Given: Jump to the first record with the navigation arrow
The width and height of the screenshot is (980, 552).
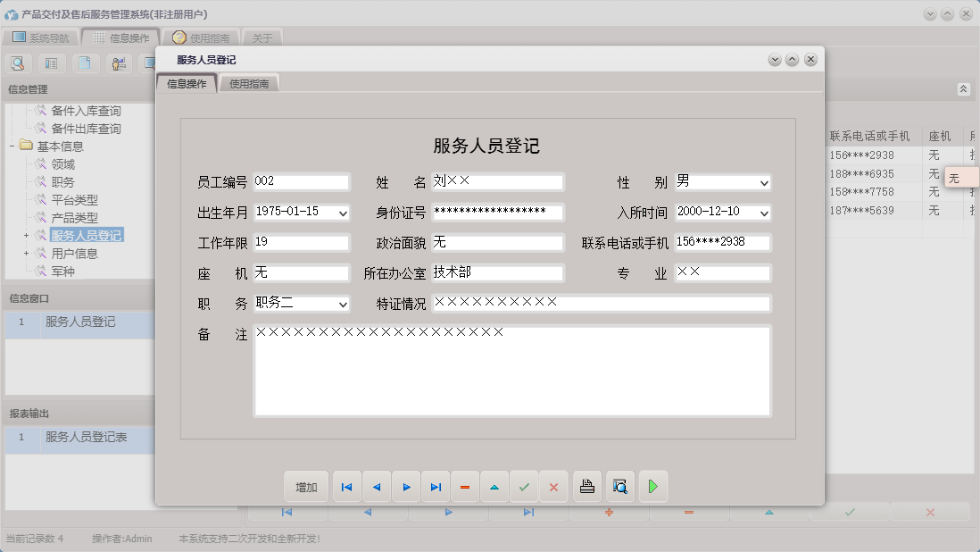Looking at the screenshot, I should point(346,486).
